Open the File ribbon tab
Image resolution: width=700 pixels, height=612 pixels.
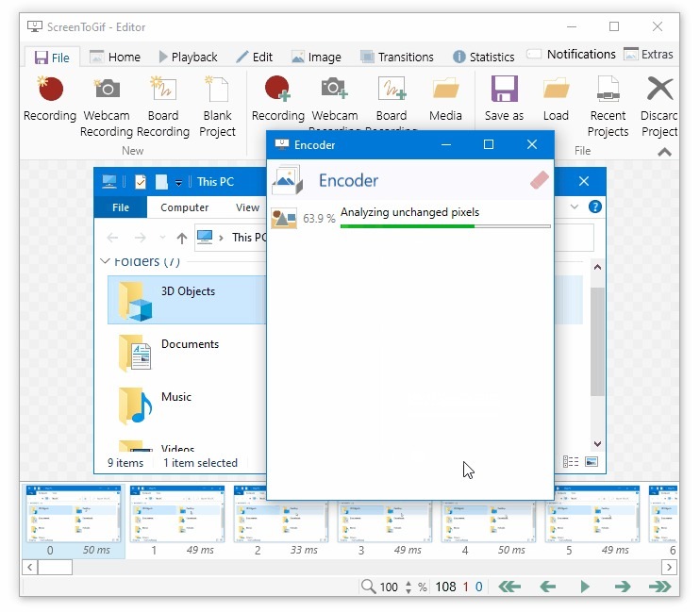coord(52,58)
